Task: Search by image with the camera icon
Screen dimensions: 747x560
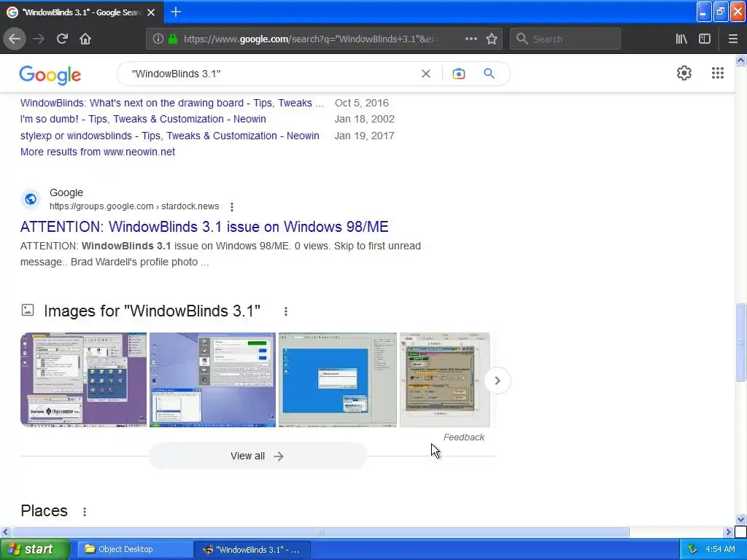Action: [458, 74]
